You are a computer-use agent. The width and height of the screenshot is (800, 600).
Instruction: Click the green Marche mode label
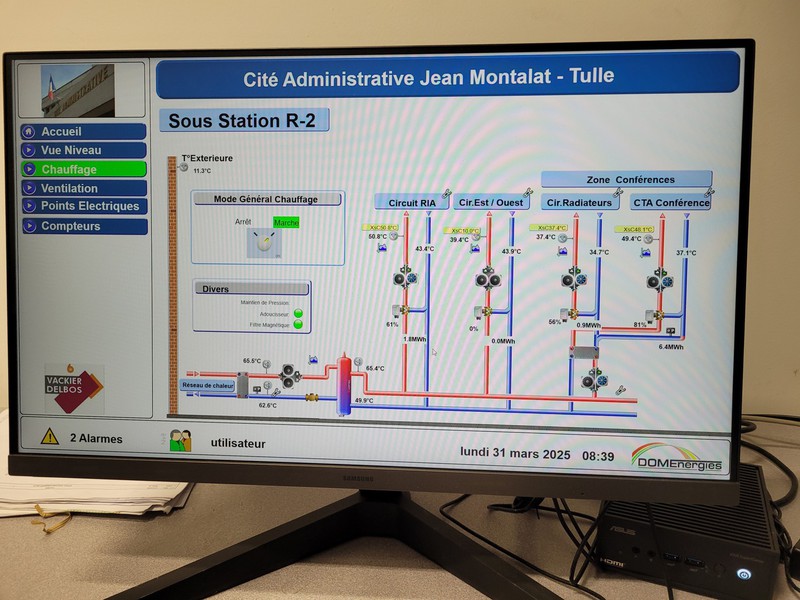286,222
